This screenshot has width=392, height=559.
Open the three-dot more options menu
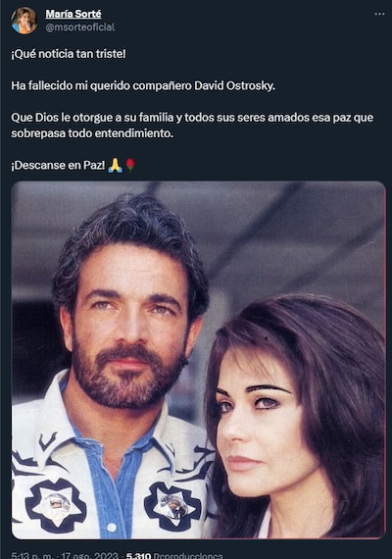pos(379,15)
